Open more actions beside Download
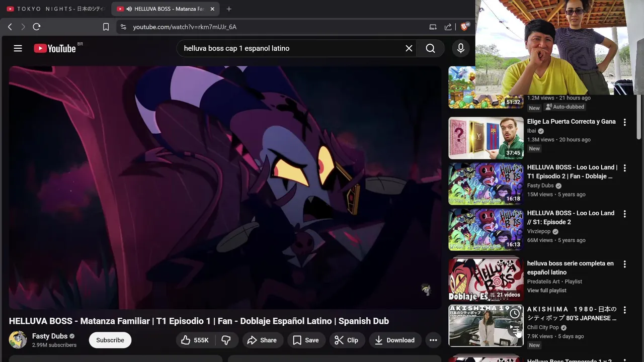 433,340
